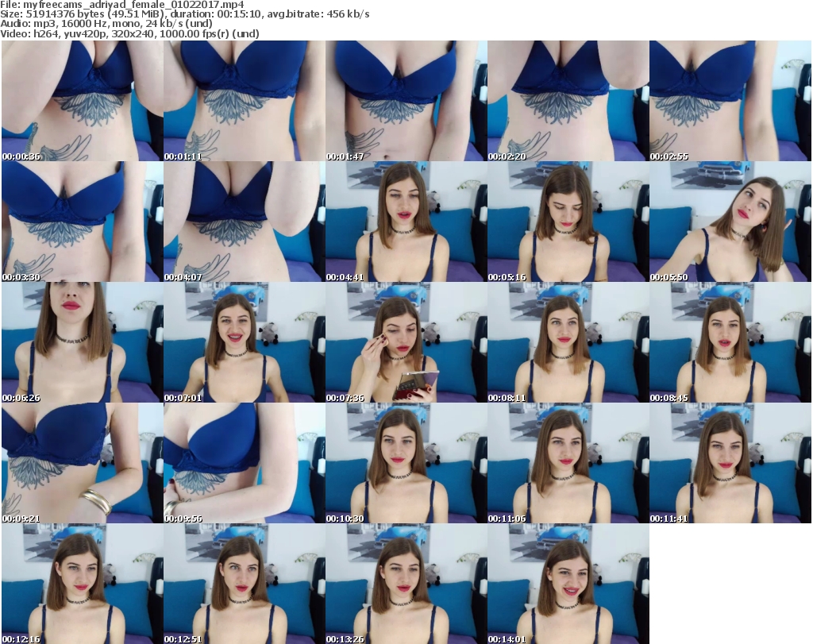Select the thumbnail timestamped 00:03:30

coord(83,222)
